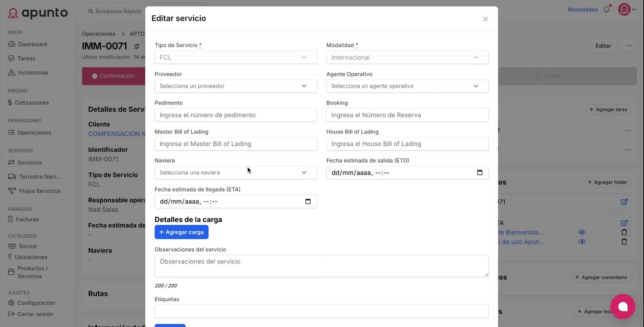
Task: Click the Agregar carga button
Action: coord(182,232)
